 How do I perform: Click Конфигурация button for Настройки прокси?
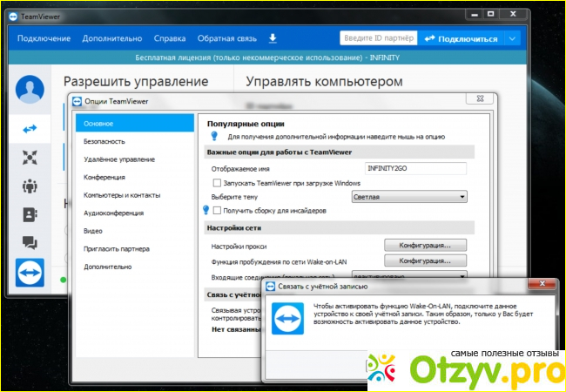pyautogui.click(x=426, y=246)
